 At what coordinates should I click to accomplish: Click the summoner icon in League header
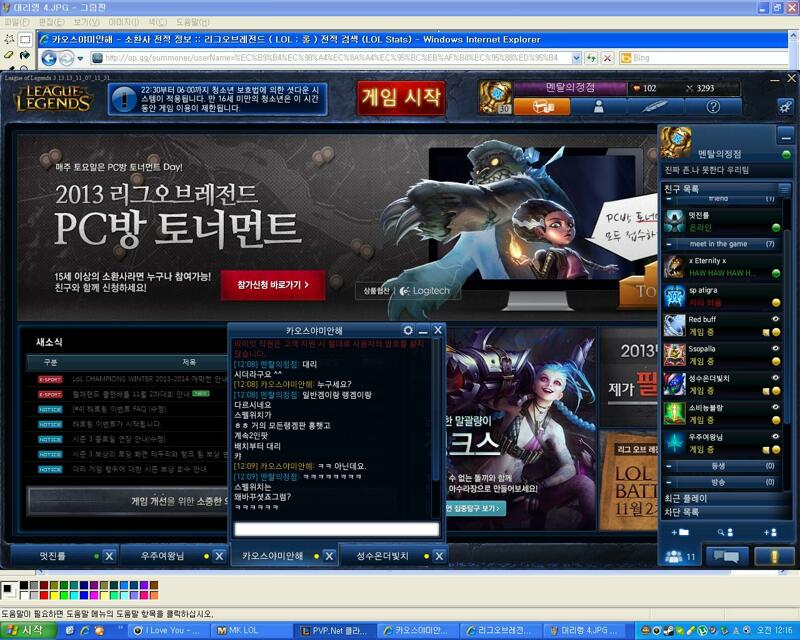pyautogui.click(x=495, y=97)
